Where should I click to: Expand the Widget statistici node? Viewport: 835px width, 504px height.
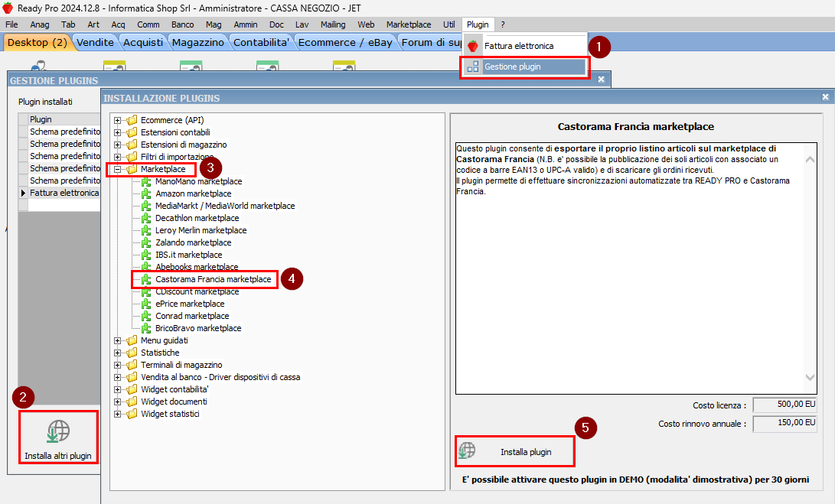click(117, 414)
